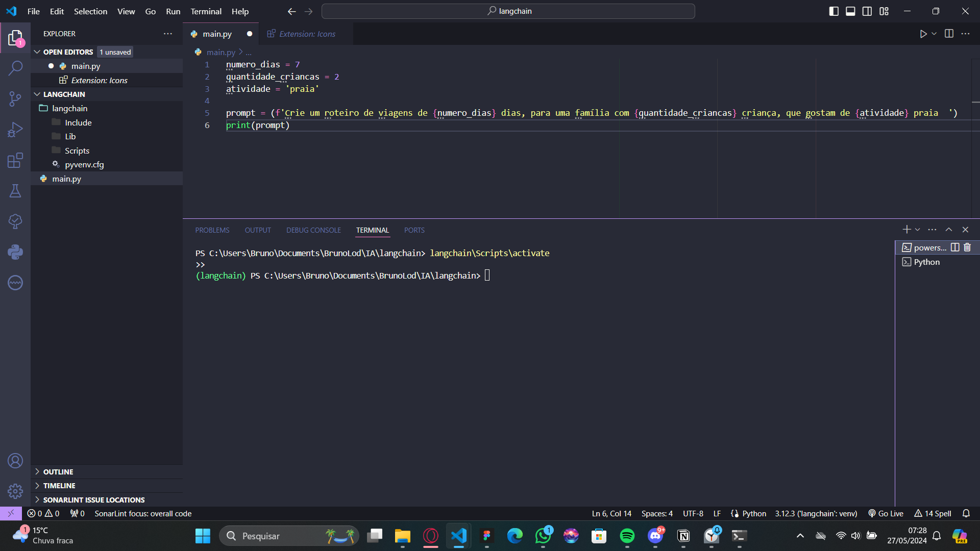This screenshot has width=980, height=551.
Task: Switch to the Problems panel tab
Action: (x=212, y=230)
